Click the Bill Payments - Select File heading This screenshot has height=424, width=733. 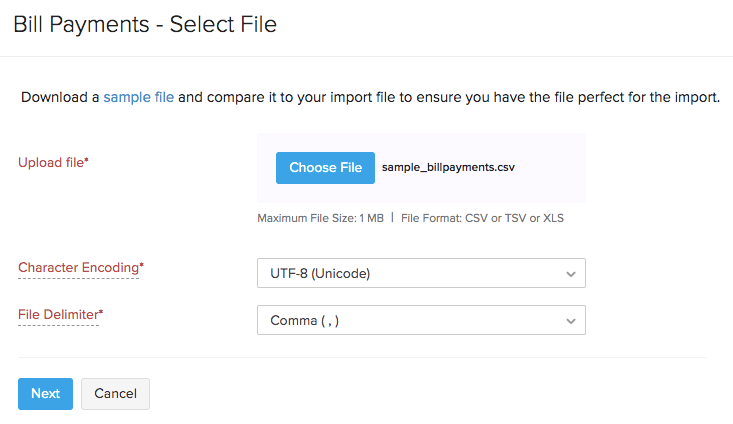click(x=145, y=25)
